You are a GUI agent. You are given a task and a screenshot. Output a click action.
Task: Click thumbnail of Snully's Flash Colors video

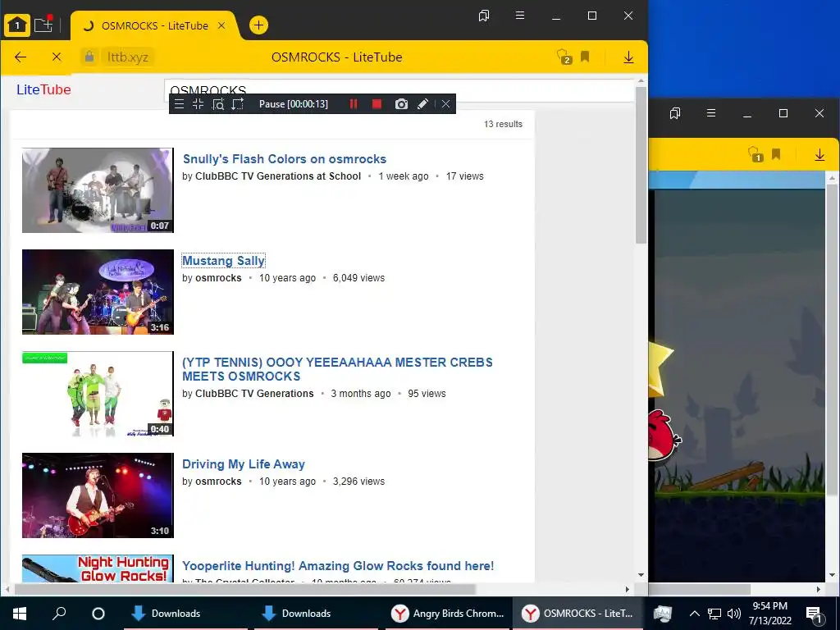pyautogui.click(x=98, y=190)
